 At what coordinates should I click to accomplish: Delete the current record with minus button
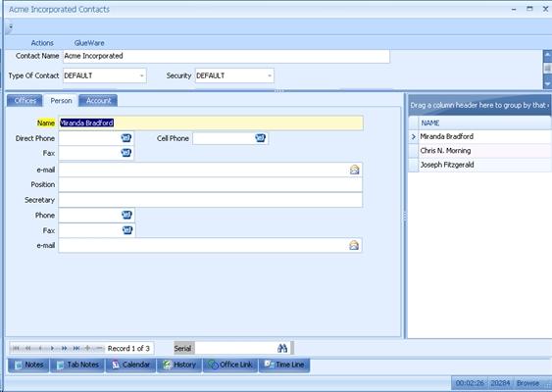click(100, 348)
